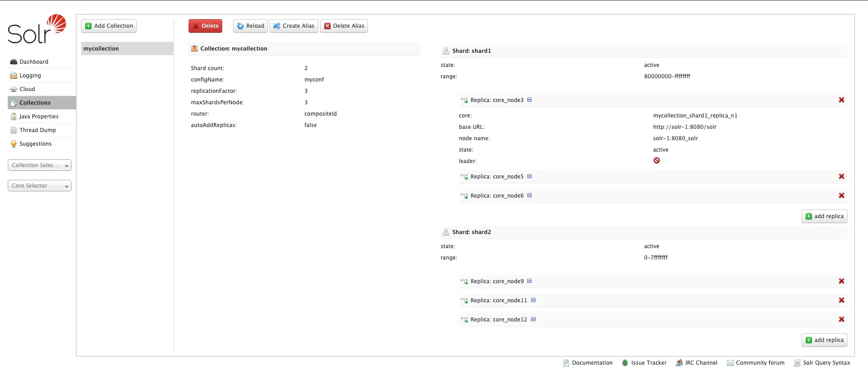Collapse replica core_node3 details toggle
The image size is (868, 387).
(530, 100)
